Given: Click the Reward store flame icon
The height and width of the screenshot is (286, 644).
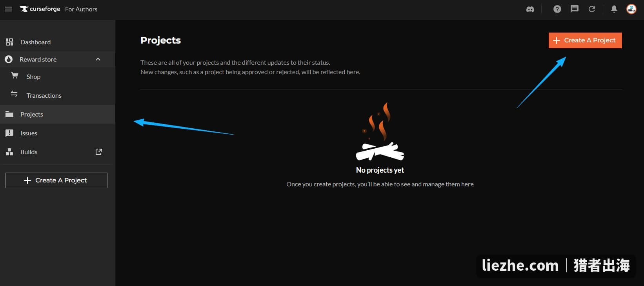Looking at the screenshot, I should click(x=9, y=59).
